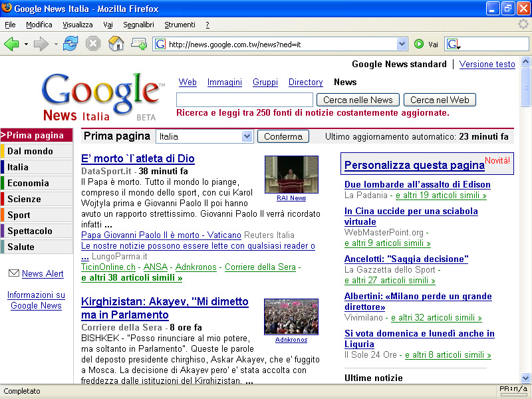
Task: Select the Dal mondo section
Action: coord(37,151)
